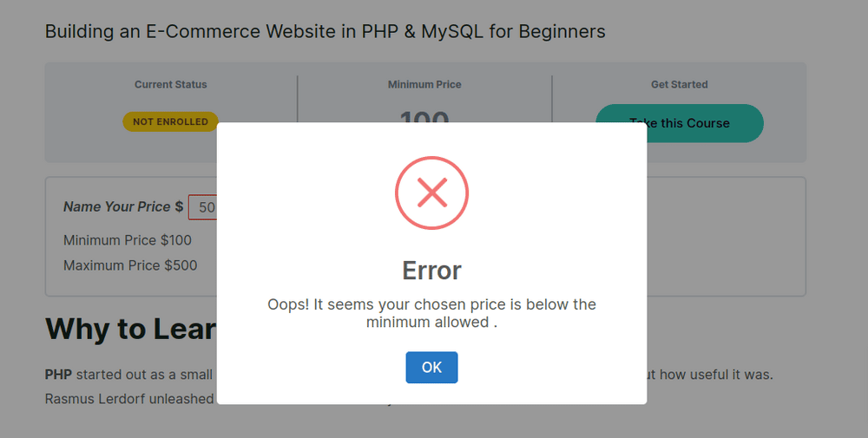This screenshot has width=868, height=438.
Task: Click the Rasmus Lerdorf text
Action: click(x=104, y=399)
